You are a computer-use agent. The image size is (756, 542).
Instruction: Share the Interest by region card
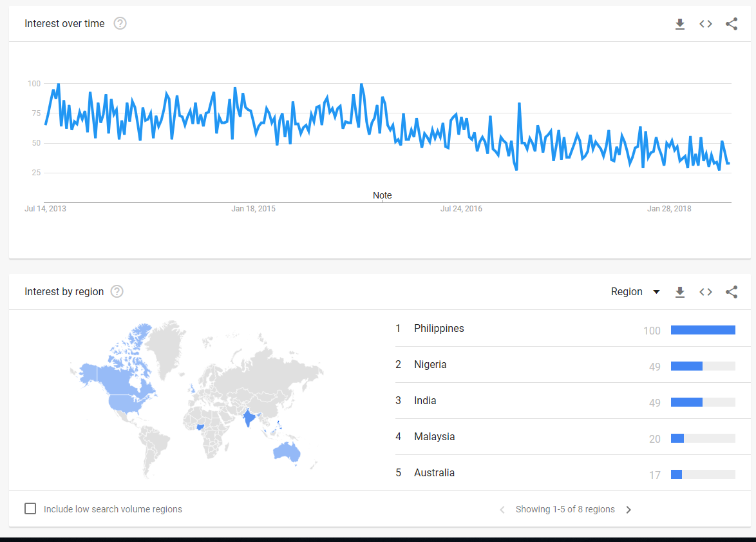(x=732, y=292)
